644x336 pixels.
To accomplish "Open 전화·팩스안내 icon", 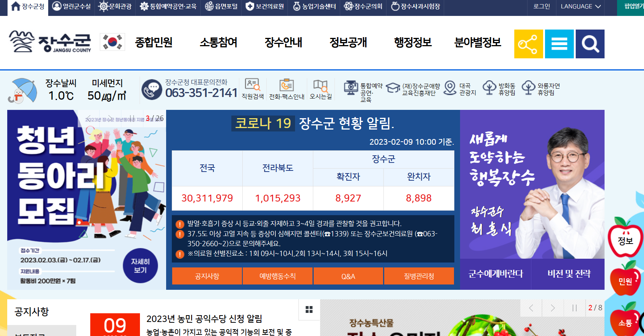I will pyautogui.click(x=287, y=89).
